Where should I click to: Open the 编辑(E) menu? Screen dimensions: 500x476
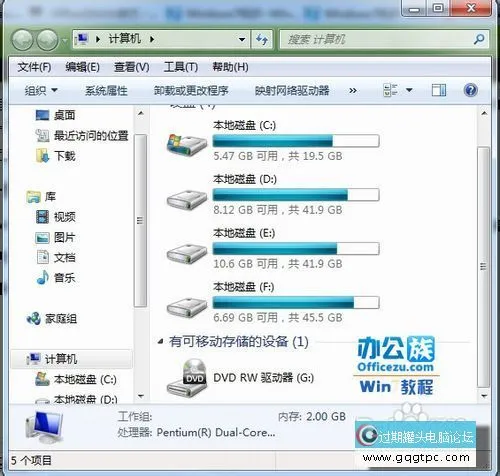click(82, 67)
